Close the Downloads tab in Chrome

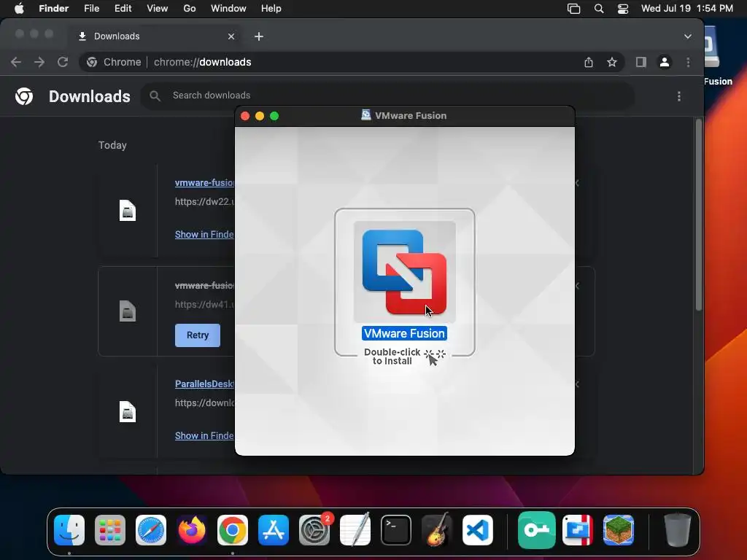point(231,36)
